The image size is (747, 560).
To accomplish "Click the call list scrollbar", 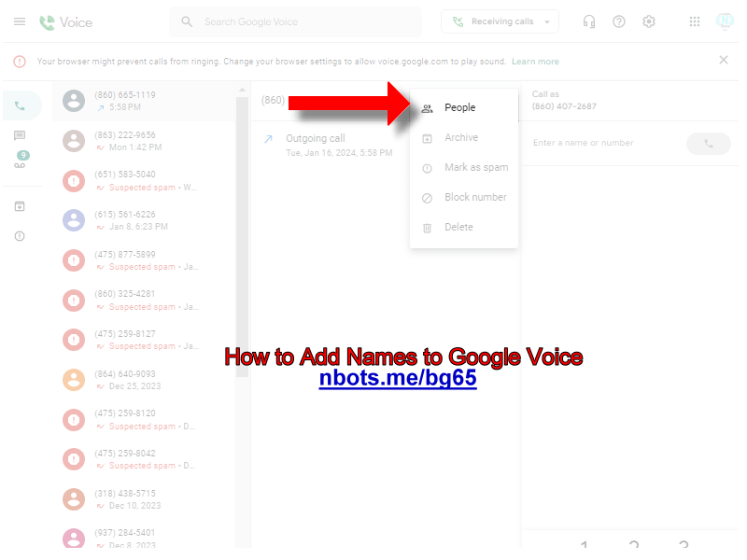I will click(x=242, y=237).
